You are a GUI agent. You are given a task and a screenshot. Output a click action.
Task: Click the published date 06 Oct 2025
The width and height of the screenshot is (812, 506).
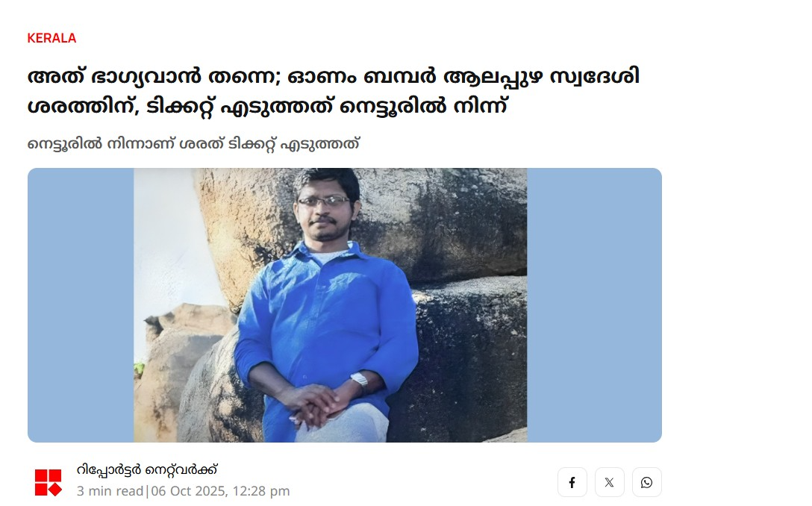187,491
